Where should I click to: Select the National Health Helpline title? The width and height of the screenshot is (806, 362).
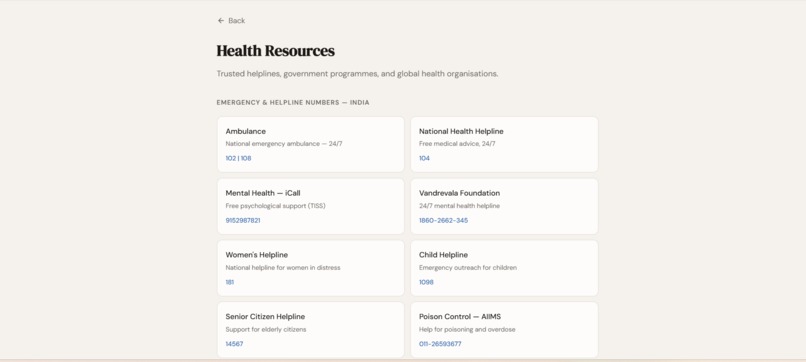(x=461, y=131)
